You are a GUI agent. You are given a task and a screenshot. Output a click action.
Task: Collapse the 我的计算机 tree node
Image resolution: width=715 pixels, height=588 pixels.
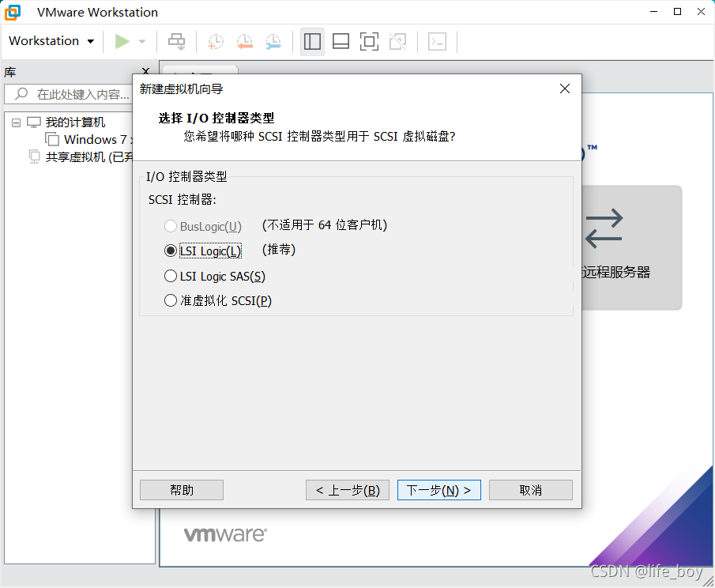pyautogui.click(x=16, y=122)
